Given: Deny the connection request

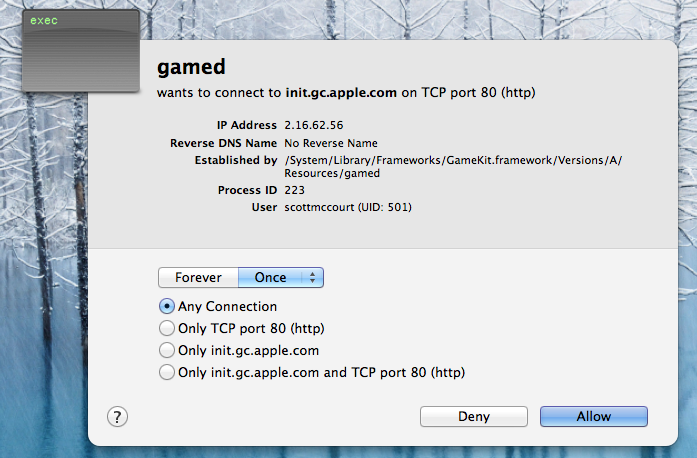Looking at the screenshot, I should [x=474, y=417].
